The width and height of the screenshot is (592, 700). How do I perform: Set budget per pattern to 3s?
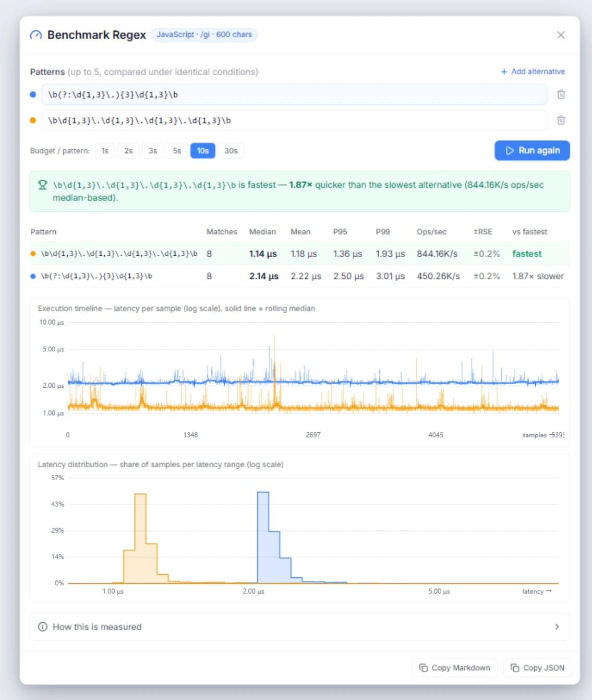coord(153,151)
